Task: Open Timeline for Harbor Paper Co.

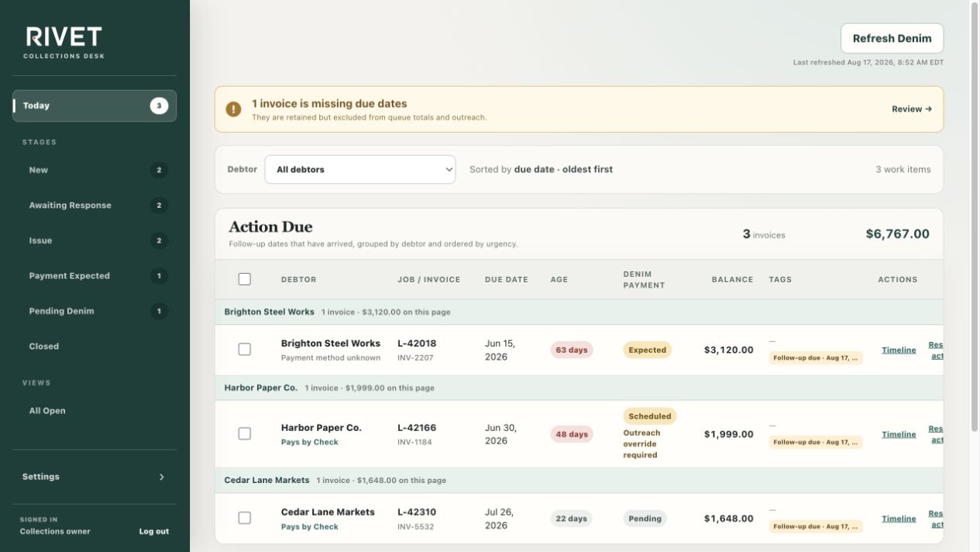Action: click(x=899, y=435)
